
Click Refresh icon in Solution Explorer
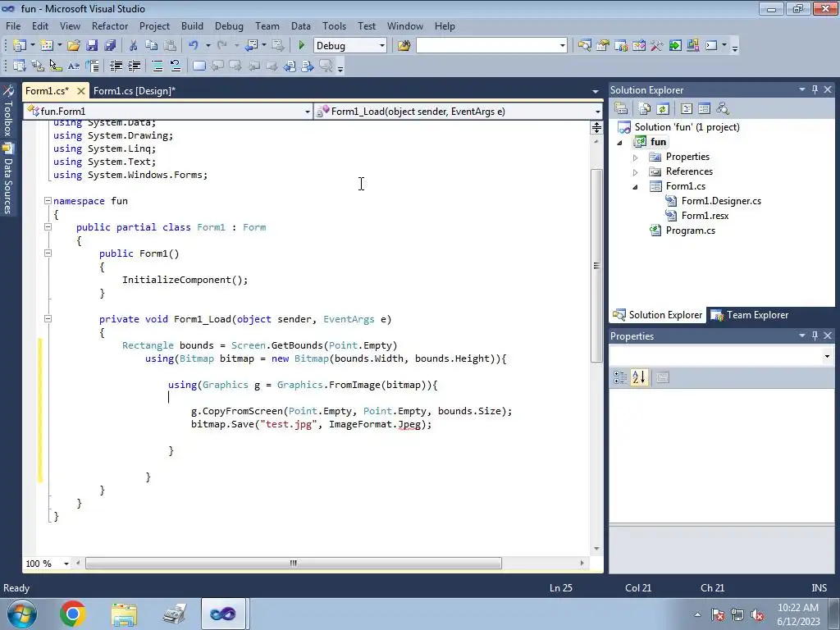click(x=663, y=109)
